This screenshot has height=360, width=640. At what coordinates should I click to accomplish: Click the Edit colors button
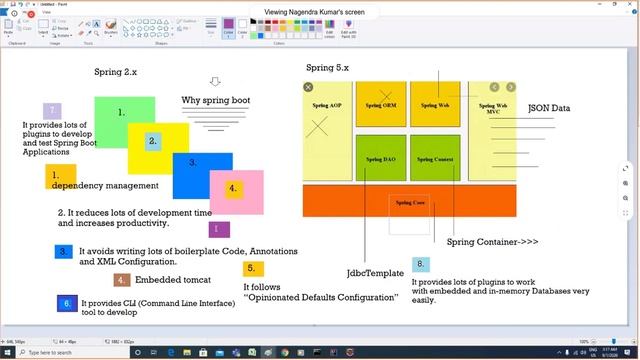(329, 28)
